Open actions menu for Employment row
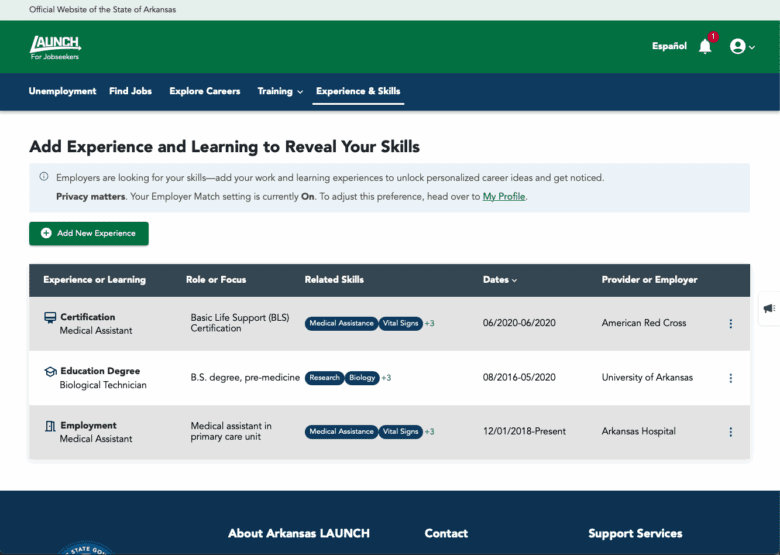Image resolution: width=780 pixels, height=555 pixels. [x=730, y=432]
